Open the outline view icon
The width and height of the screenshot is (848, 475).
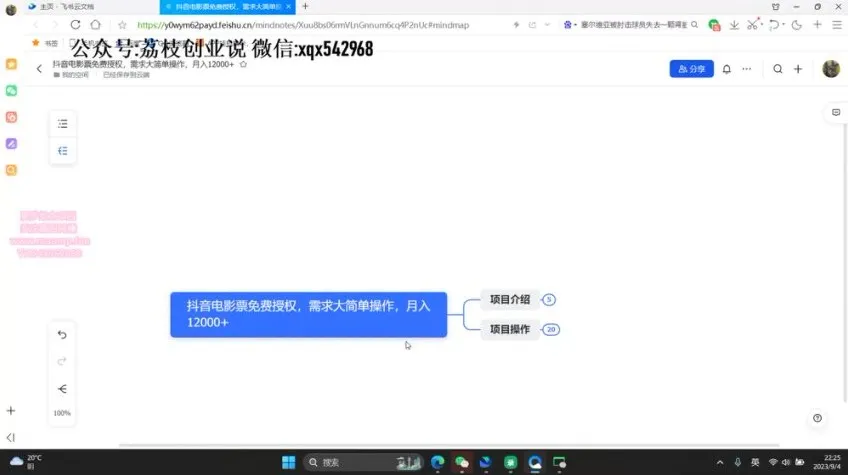pos(63,124)
